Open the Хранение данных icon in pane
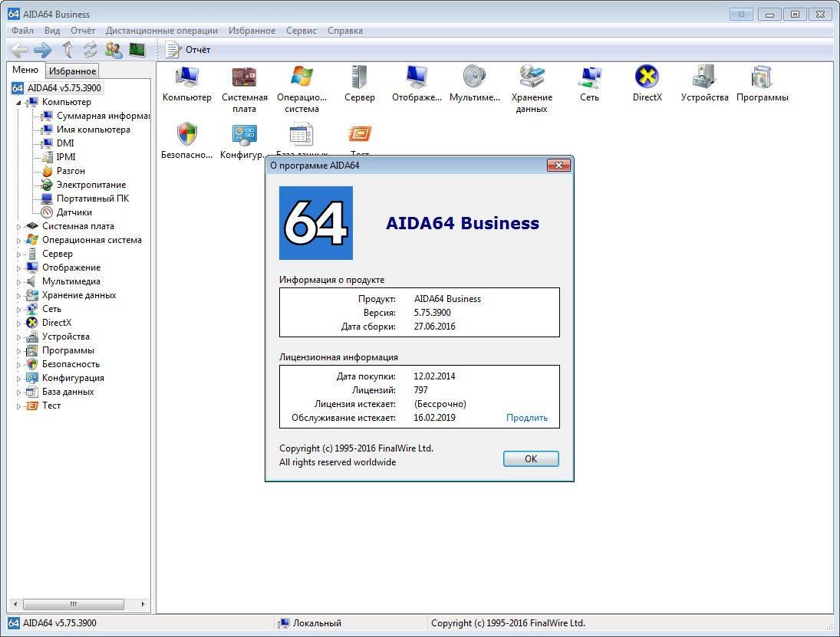This screenshot has width=840, height=637. (x=532, y=89)
